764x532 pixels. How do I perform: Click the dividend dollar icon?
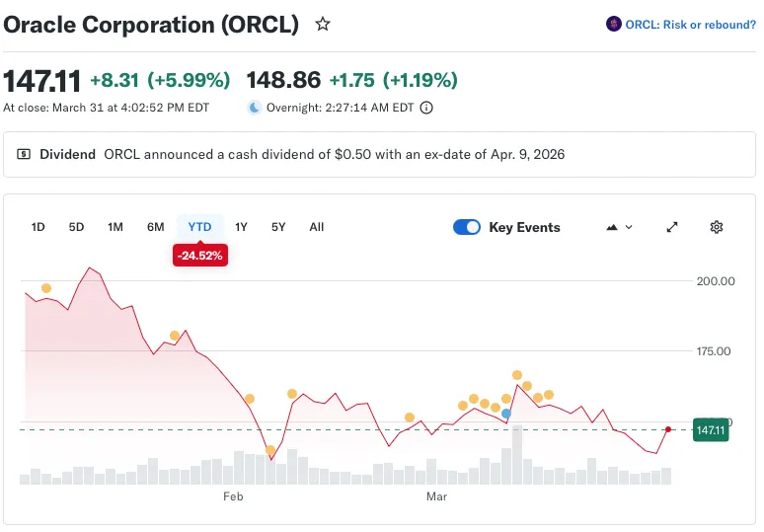click(x=25, y=155)
